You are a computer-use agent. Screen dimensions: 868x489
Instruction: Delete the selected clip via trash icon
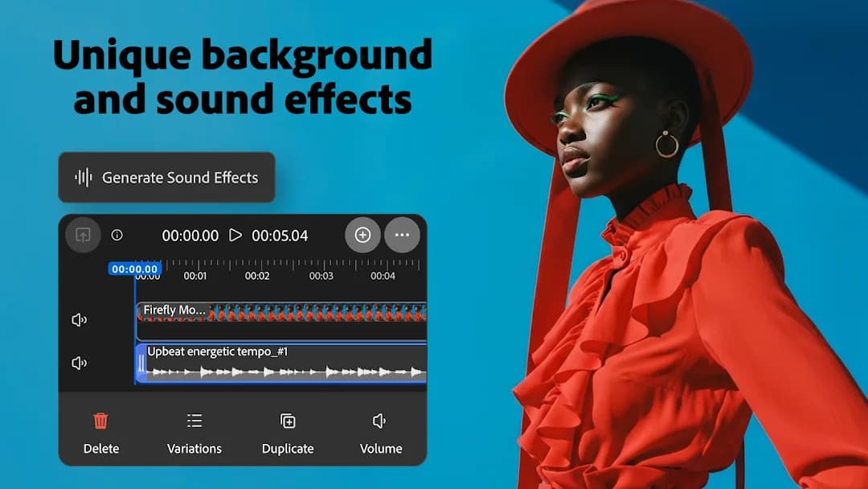(100, 421)
